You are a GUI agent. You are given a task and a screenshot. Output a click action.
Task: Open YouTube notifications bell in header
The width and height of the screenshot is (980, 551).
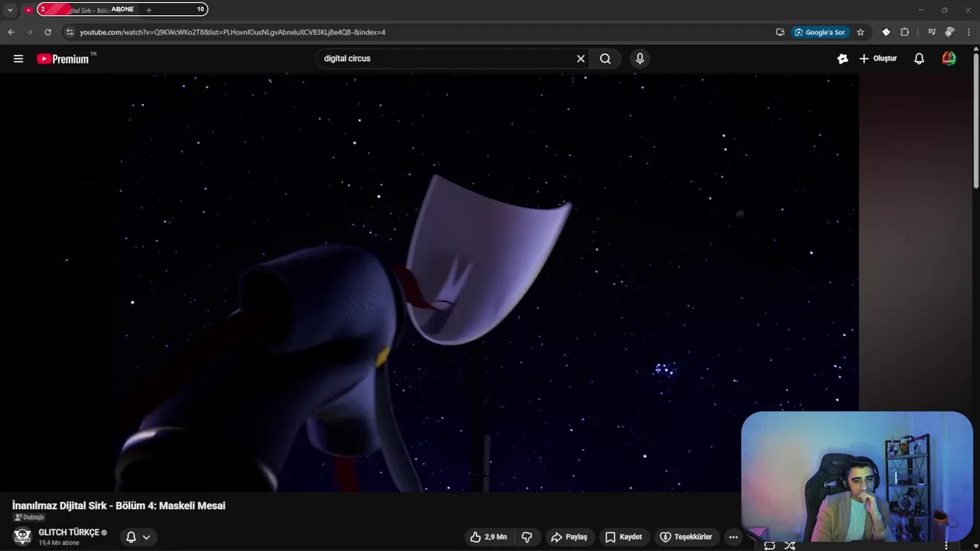click(920, 59)
